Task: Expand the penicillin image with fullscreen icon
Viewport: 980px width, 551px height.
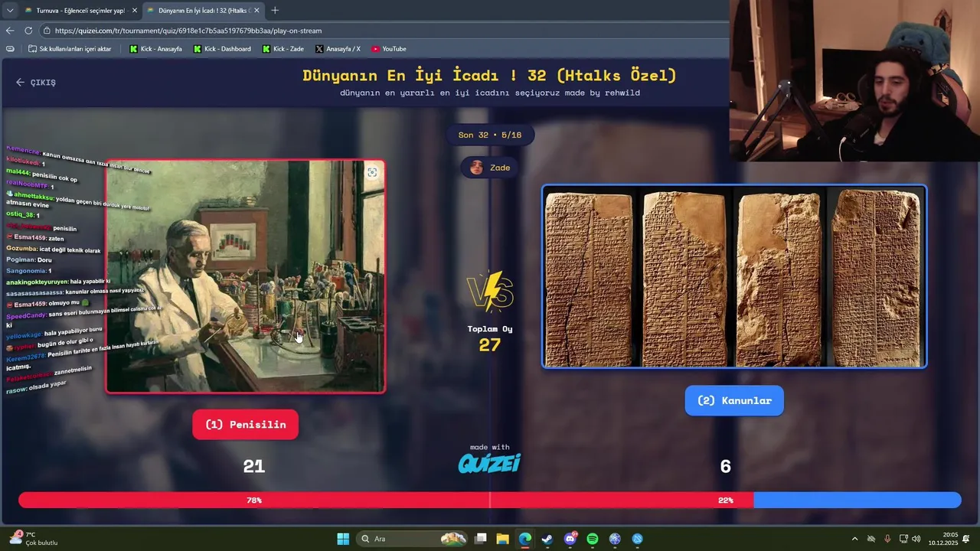Action: (372, 172)
